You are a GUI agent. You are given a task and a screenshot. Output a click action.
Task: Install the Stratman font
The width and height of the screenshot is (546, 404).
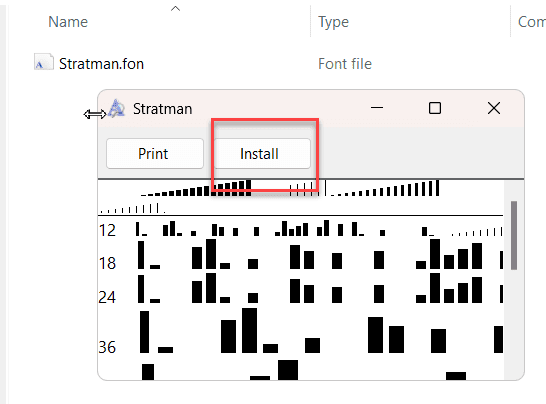coord(262,154)
